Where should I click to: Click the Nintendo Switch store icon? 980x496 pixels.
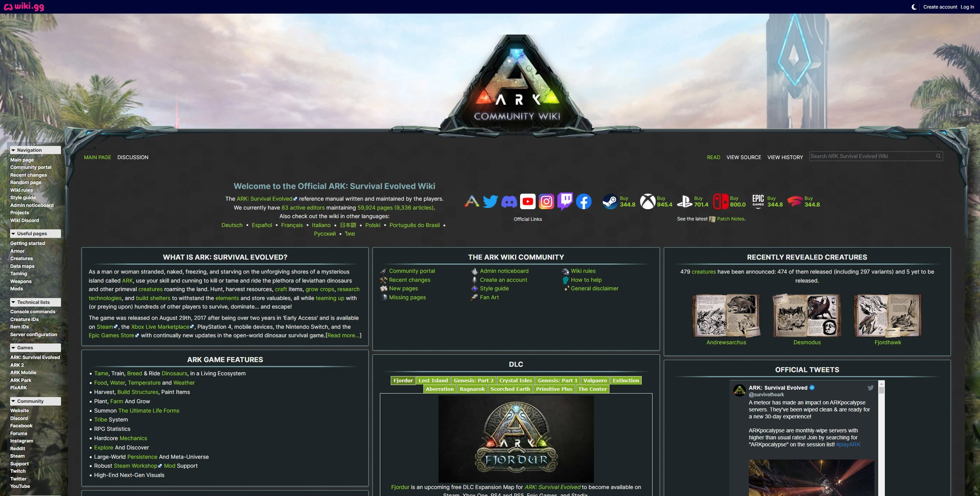721,201
